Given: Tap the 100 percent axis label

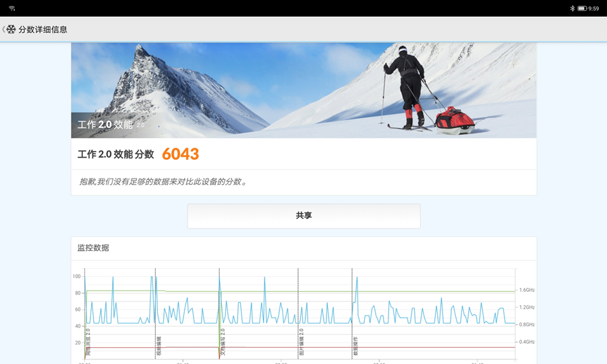Looking at the screenshot, I should pos(77,276).
